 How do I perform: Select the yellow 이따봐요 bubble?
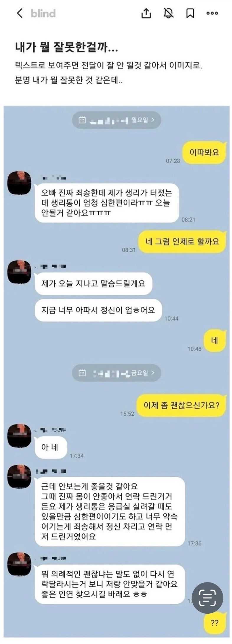pos(204,153)
